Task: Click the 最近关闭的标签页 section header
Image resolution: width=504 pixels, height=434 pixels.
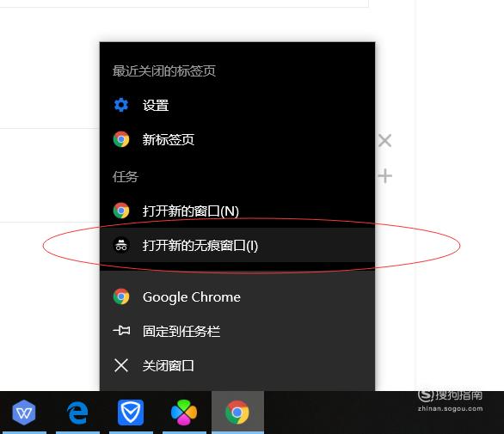Action: pyautogui.click(x=164, y=70)
